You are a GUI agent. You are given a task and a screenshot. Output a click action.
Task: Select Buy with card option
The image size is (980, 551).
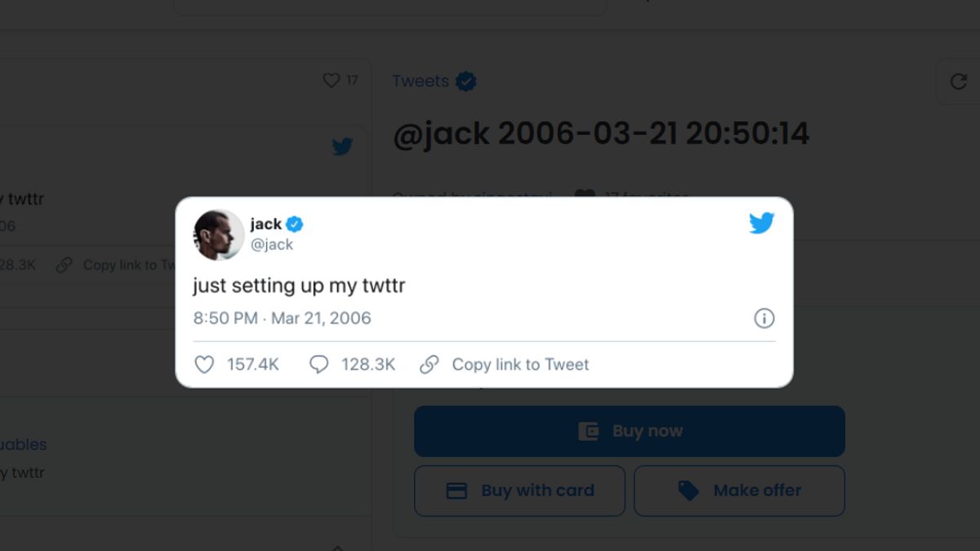[519, 491]
